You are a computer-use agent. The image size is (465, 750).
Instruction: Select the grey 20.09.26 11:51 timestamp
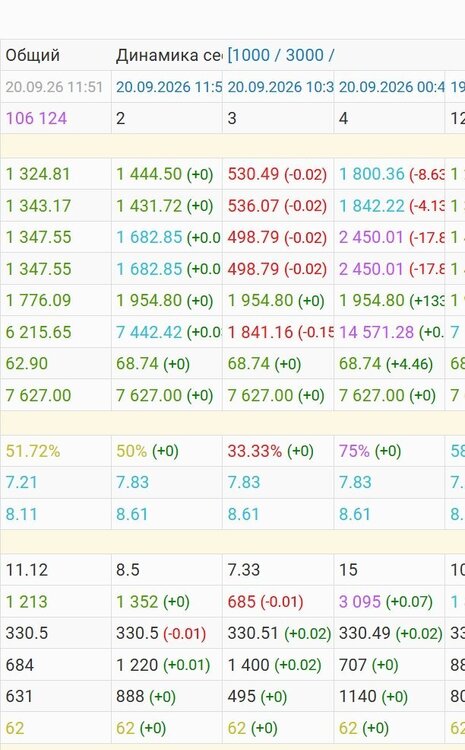[x=54, y=87]
